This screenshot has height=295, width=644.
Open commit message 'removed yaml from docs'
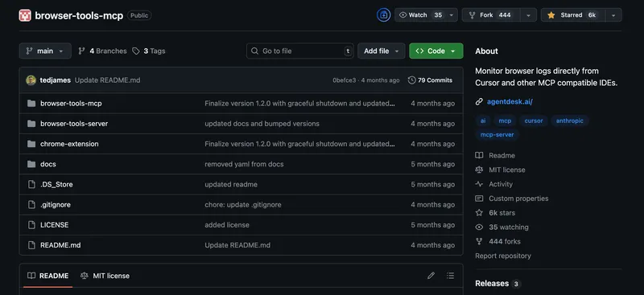244,164
